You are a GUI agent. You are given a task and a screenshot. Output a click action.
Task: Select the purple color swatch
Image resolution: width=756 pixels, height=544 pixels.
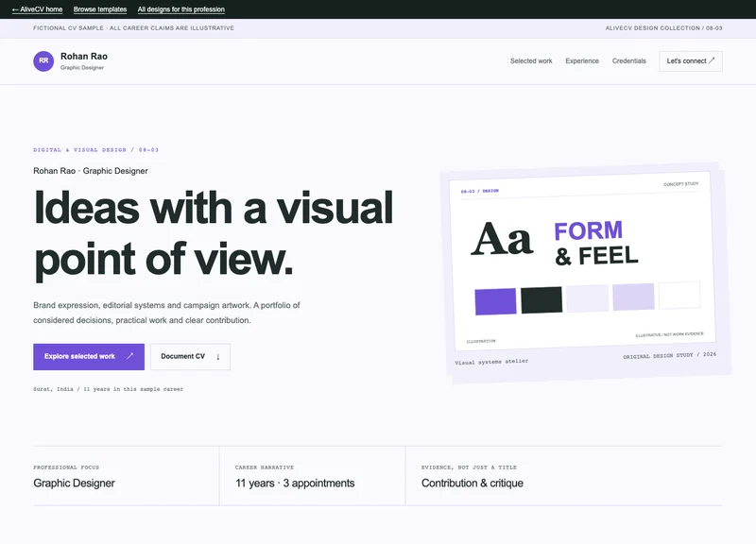click(x=495, y=301)
